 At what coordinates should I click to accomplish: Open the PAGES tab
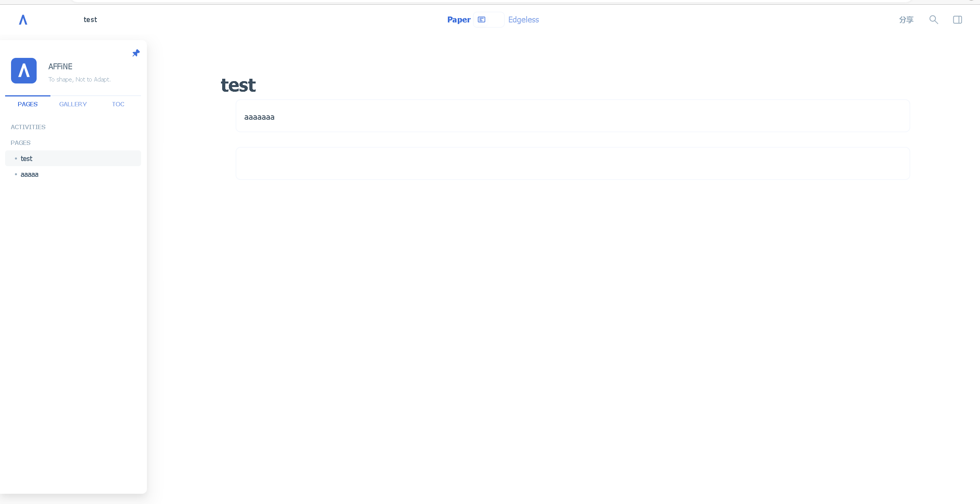tap(28, 104)
